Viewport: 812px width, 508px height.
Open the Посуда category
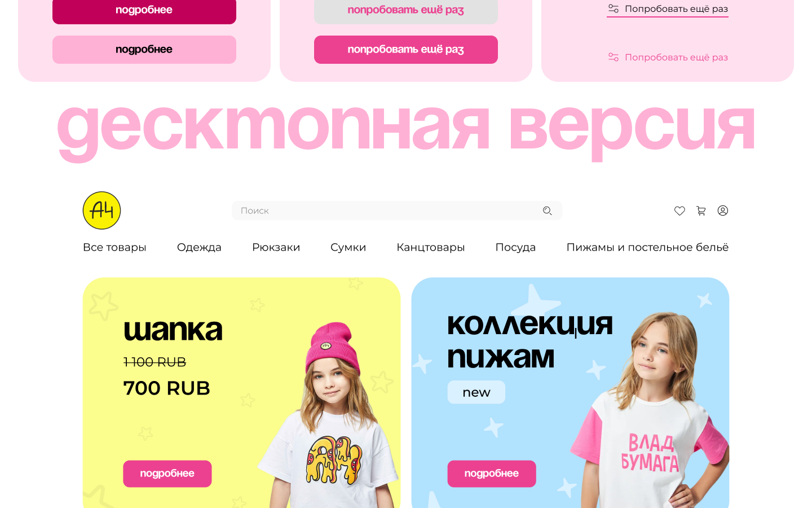click(515, 247)
